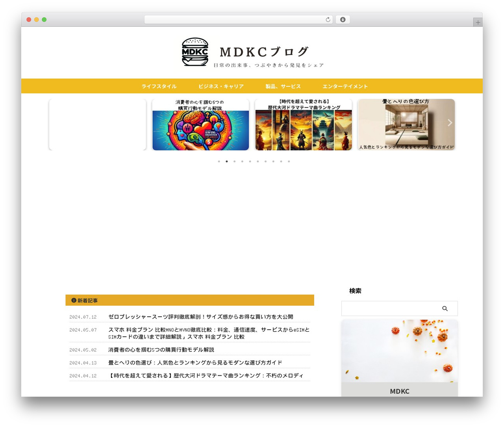
Task: Open the ゼロプレッシャースーツ評判徹底解剖 article
Action: point(201,317)
